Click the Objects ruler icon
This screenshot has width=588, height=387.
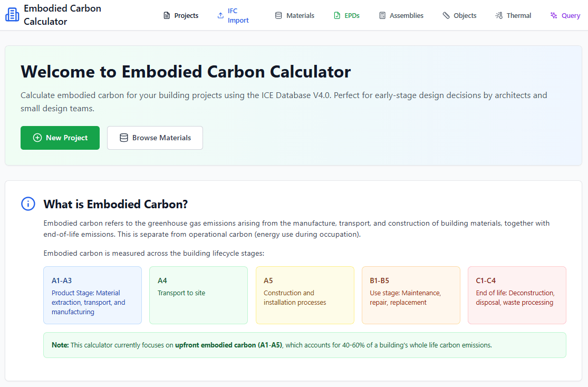[x=446, y=16]
